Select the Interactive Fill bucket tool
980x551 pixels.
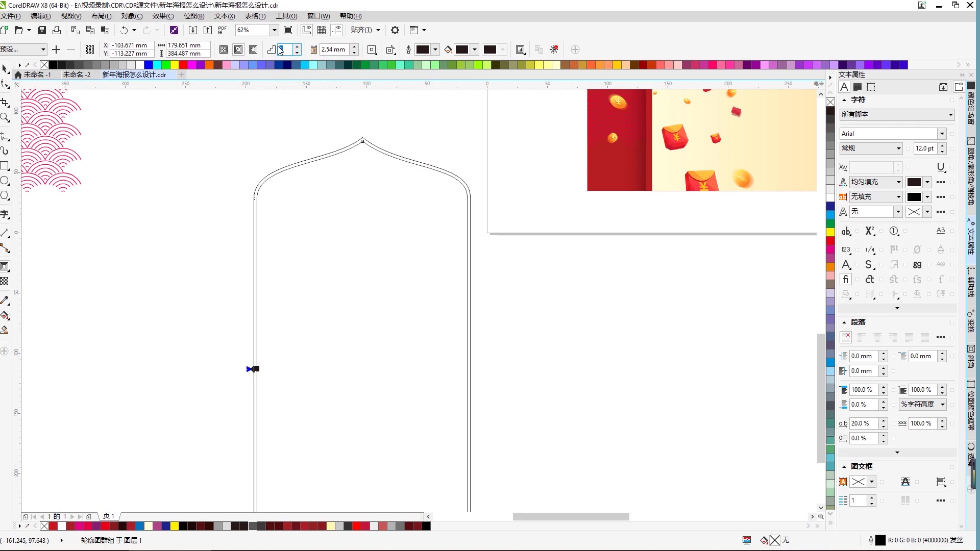[5, 315]
